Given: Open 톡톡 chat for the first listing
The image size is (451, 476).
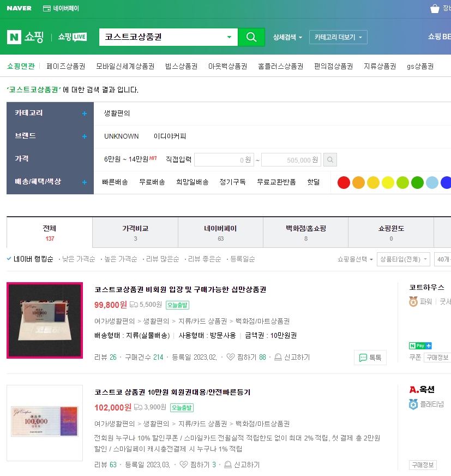Looking at the screenshot, I should (370, 358).
